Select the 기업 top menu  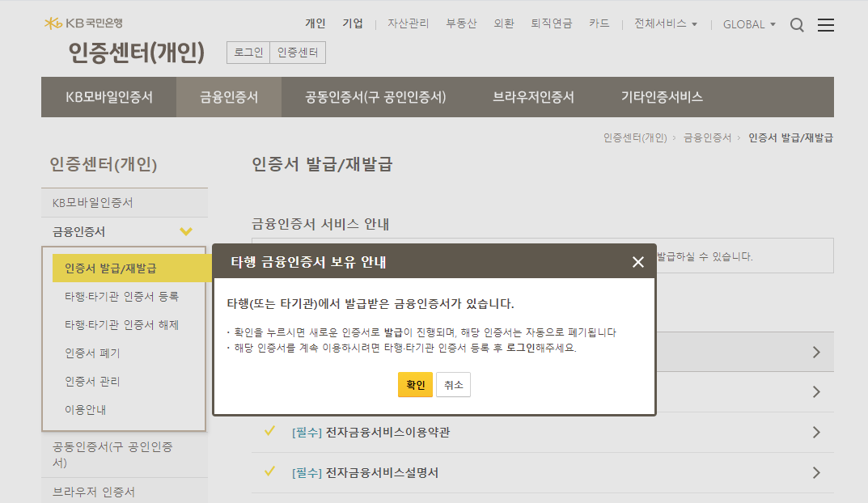pyautogui.click(x=353, y=23)
